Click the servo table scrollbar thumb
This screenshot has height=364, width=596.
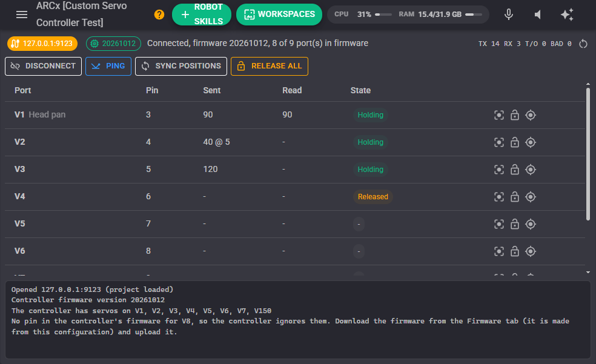tap(588, 154)
